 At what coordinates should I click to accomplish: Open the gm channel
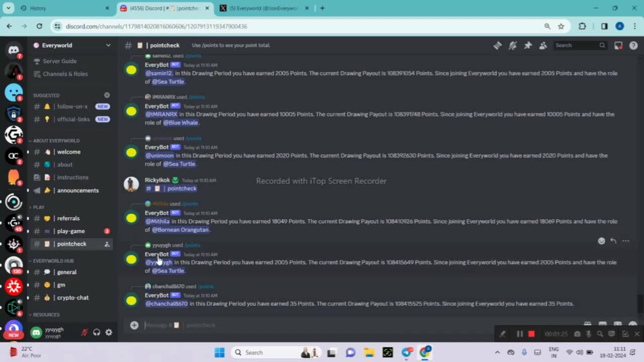click(70, 285)
